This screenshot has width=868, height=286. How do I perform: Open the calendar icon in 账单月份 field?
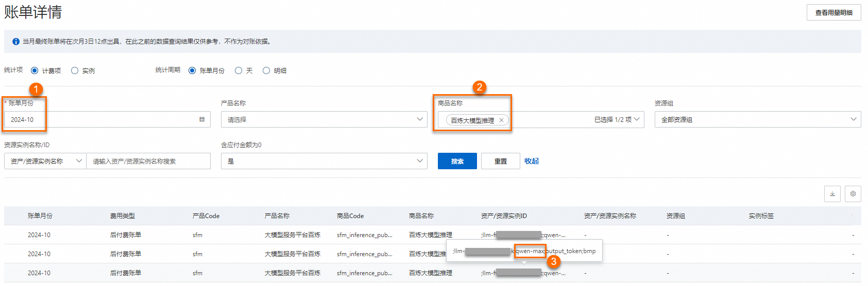pyautogui.click(x=202, y=119)
